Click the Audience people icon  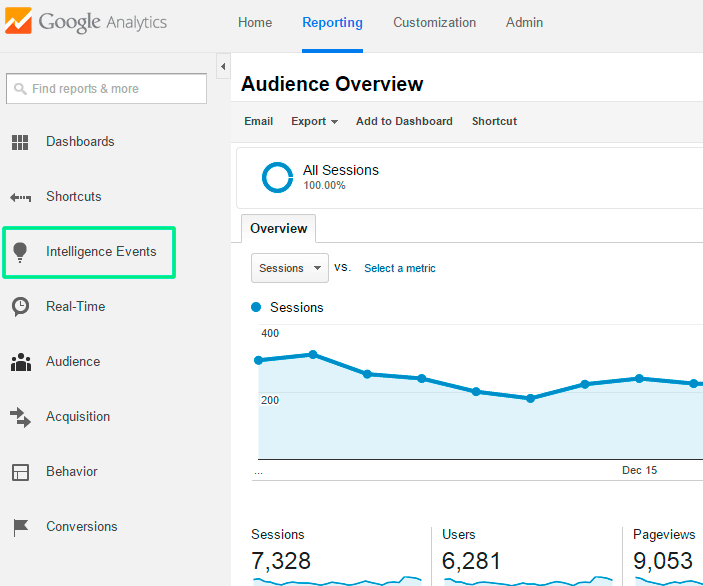point(20,362)
